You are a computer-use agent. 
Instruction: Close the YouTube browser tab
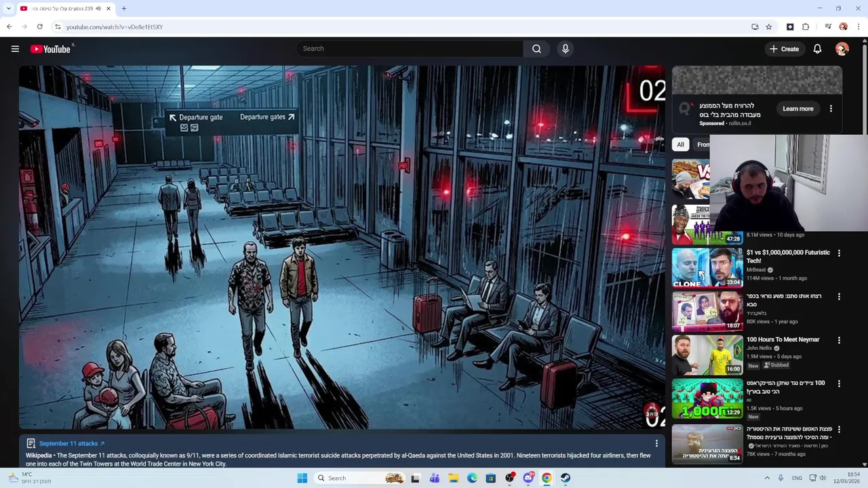tap(108, 9)
